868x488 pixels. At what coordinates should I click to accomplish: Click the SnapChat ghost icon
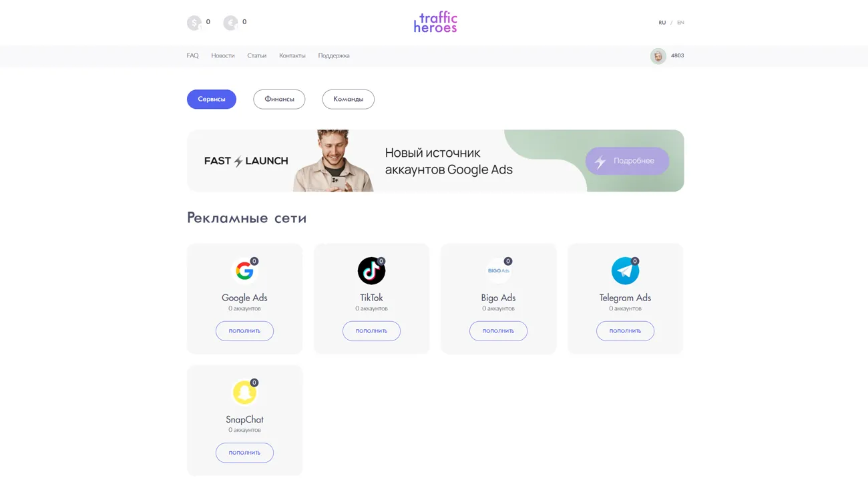244,393
